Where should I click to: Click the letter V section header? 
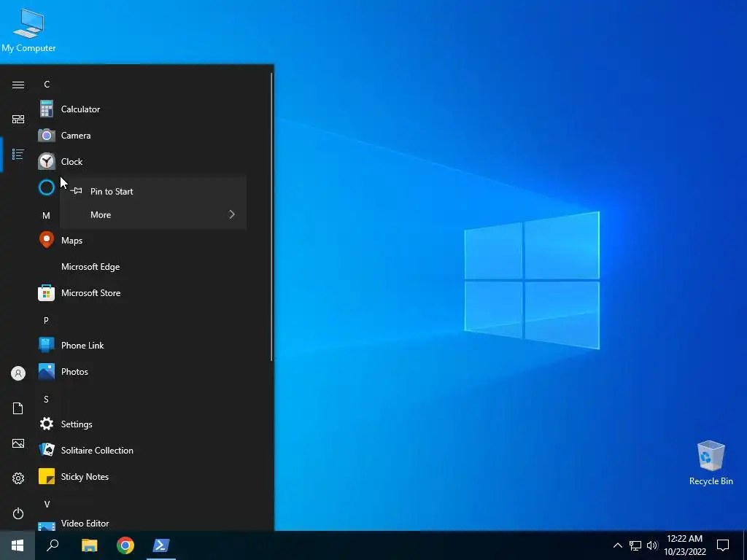pos(47,505)
